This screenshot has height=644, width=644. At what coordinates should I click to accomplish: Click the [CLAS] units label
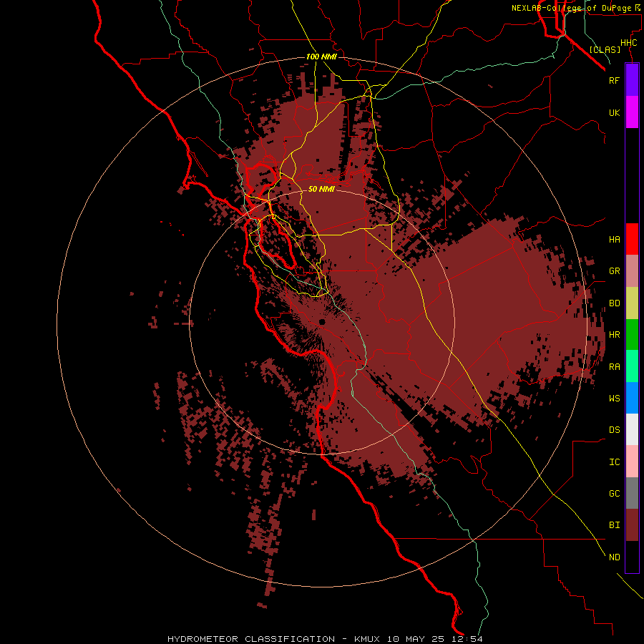point(605,49)
